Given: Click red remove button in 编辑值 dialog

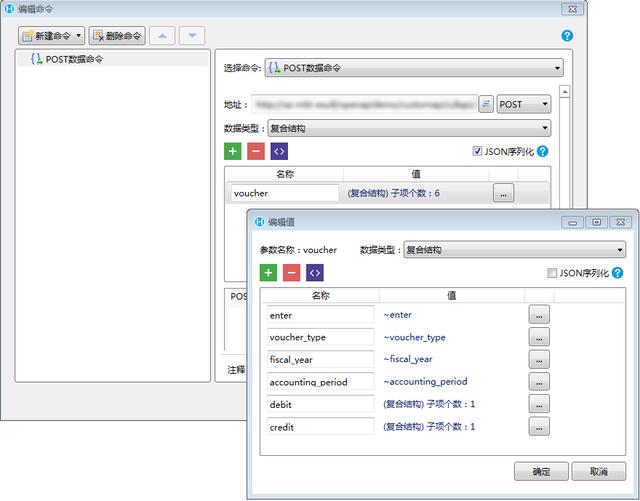Looking at the screenshot, I should [291, 273].
